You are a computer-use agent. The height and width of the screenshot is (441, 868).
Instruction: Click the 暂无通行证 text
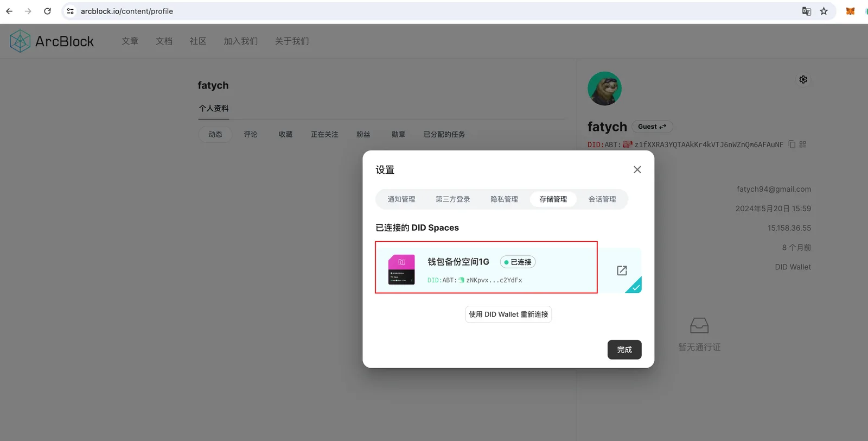click(x=699, y=347)
